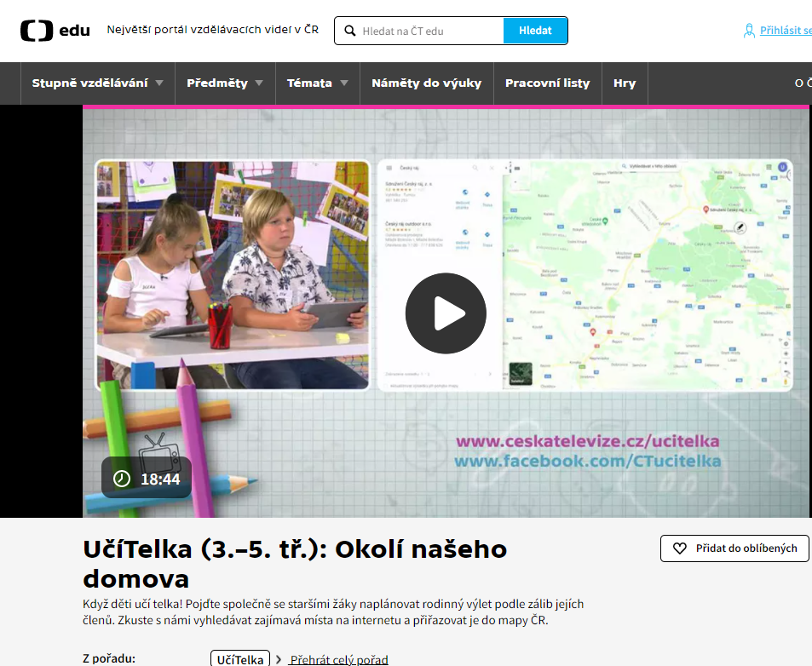
Task: Open the Předměty dropdown menu
Action: [x=225, y=83]
